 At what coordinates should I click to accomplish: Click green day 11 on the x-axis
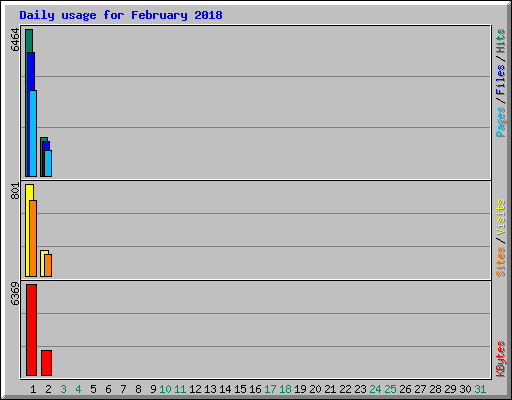pos(180,389)
